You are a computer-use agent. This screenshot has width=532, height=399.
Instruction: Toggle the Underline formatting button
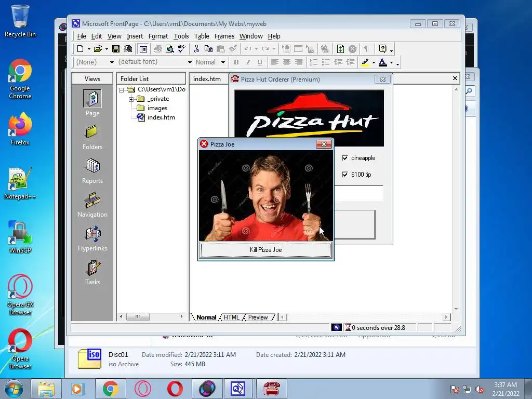(x=260, y=62)
